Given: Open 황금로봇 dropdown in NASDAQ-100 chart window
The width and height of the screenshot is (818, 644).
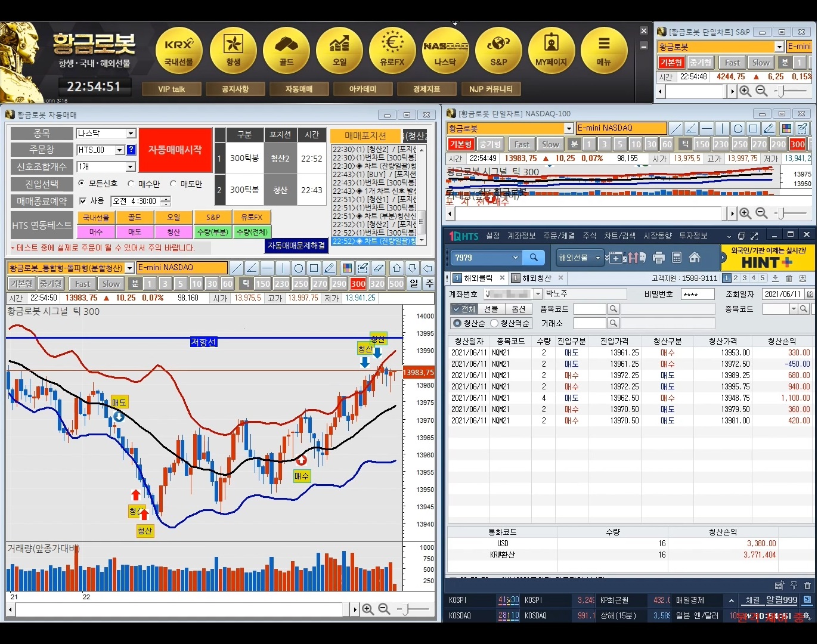Looking at the screenshot, I should pos(569,128).
